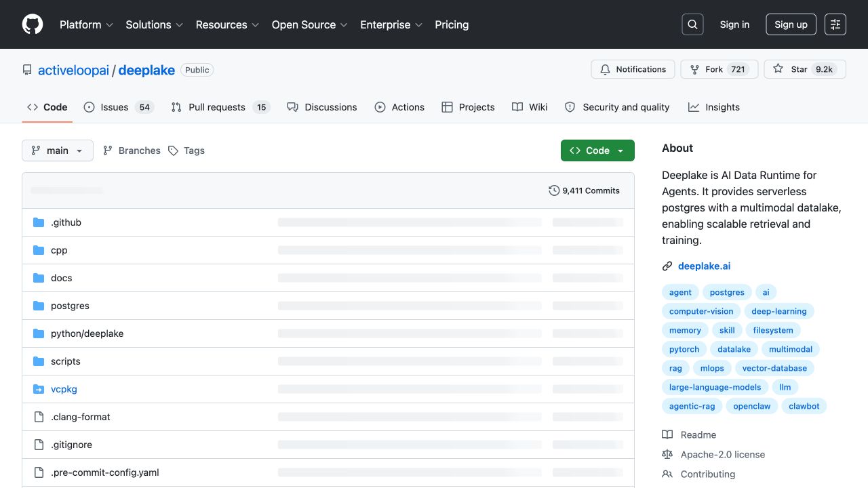This screenshot has height=488, width=868.
Task: Expand the Open Source menu
Action: coord(310,24)
